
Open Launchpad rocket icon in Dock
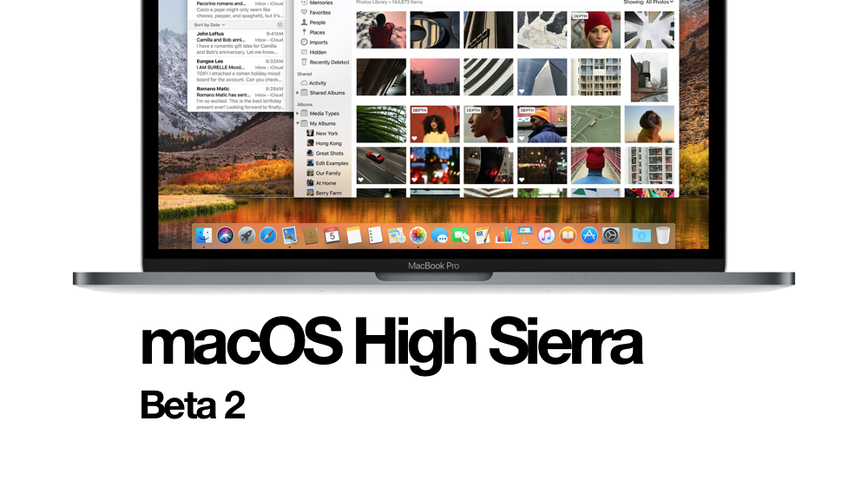tap(247, 236)
